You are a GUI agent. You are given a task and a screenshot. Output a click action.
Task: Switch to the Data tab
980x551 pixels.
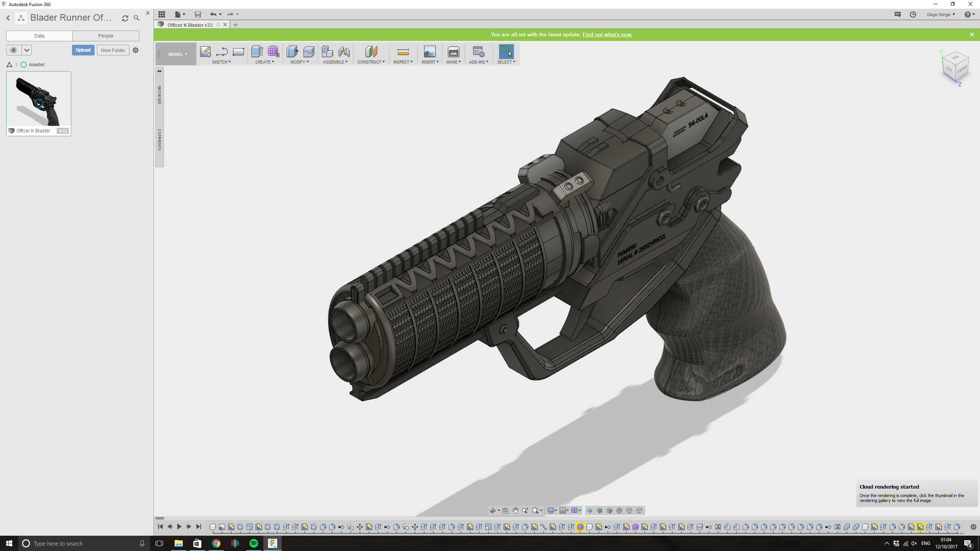coord(39,36)
